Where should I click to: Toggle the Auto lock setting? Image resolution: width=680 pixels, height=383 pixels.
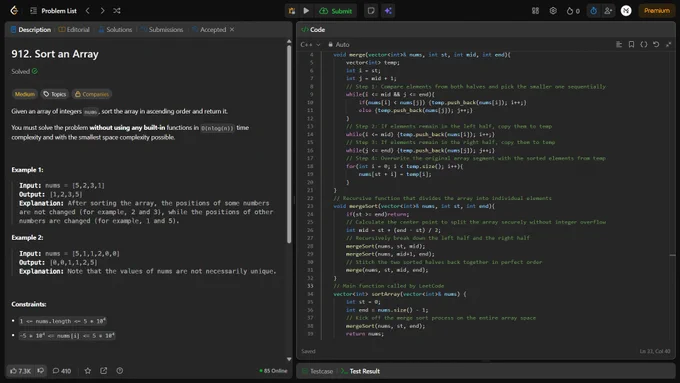tap(339, 44)
